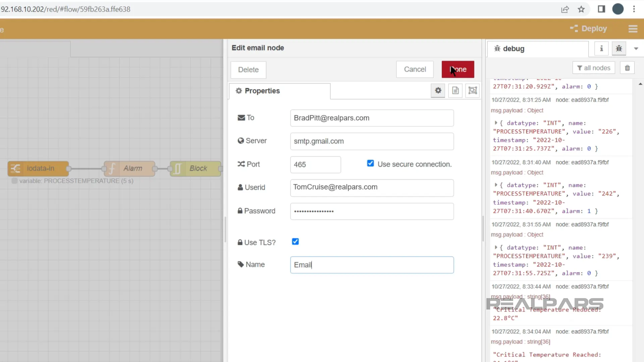Screen dimensions: 644x362
Task: Select all nodes filter in debug panel
Action: coord(594,68)
